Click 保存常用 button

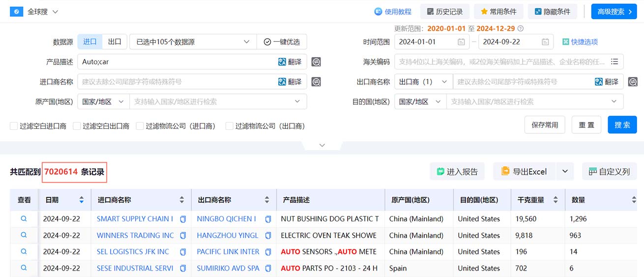click(x=545, y=125)
